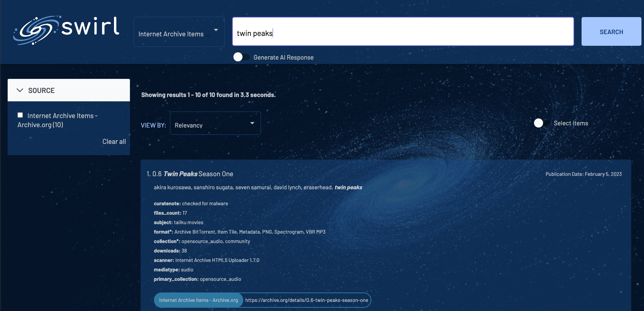Click the 'mediatype: audio' line
Viewport: 644px width, 311px height.
tap(174, 270)
